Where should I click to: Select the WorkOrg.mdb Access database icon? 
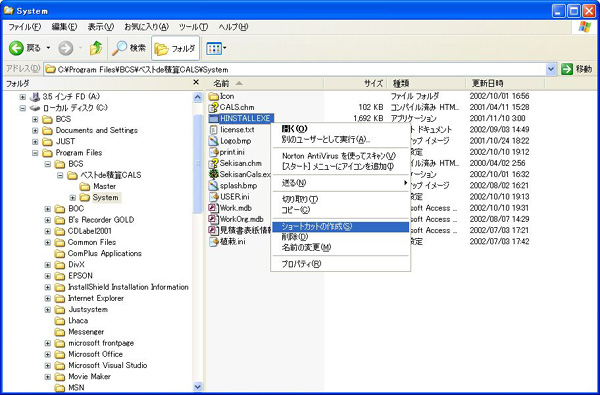(x=214, y=219)
